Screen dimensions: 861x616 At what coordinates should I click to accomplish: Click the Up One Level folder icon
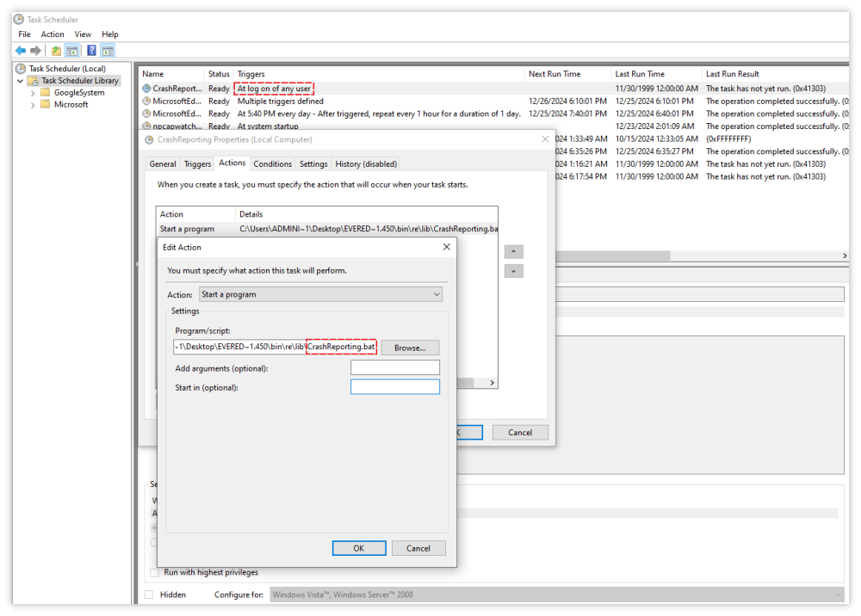[x=56, y=51]
